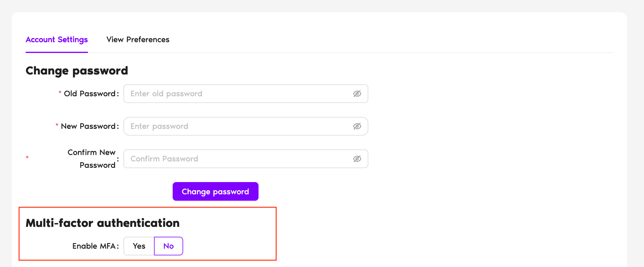Click the Change password section heading
Image resolution: width=644 pixels, height=267 pixels.
(x=77, y=71)
